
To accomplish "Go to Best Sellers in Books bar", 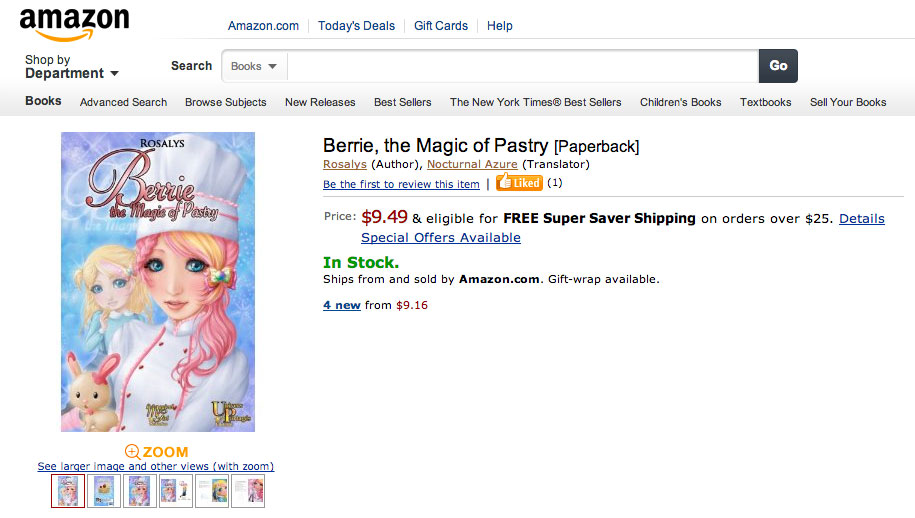I will 403,102.
